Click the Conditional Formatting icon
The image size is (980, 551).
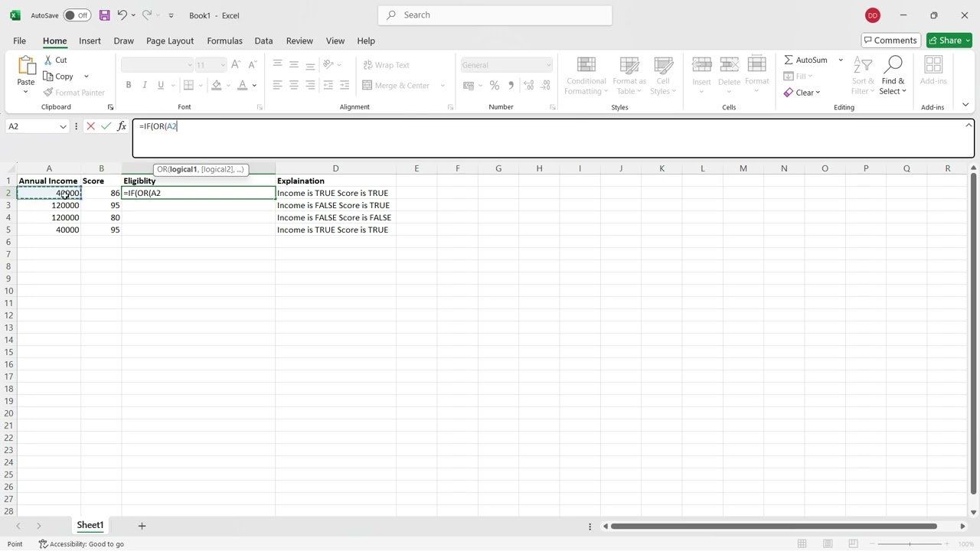[x=586, y=66]
